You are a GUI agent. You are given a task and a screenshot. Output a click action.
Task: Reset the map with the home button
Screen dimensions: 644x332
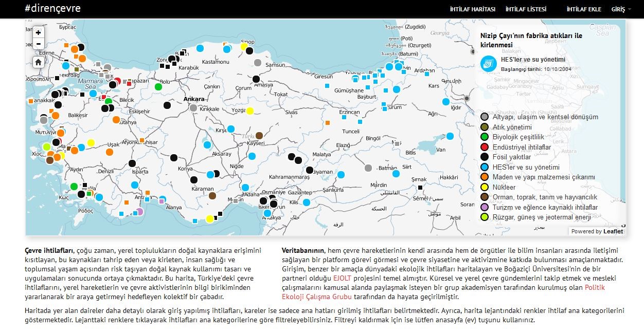click(39, 62)
